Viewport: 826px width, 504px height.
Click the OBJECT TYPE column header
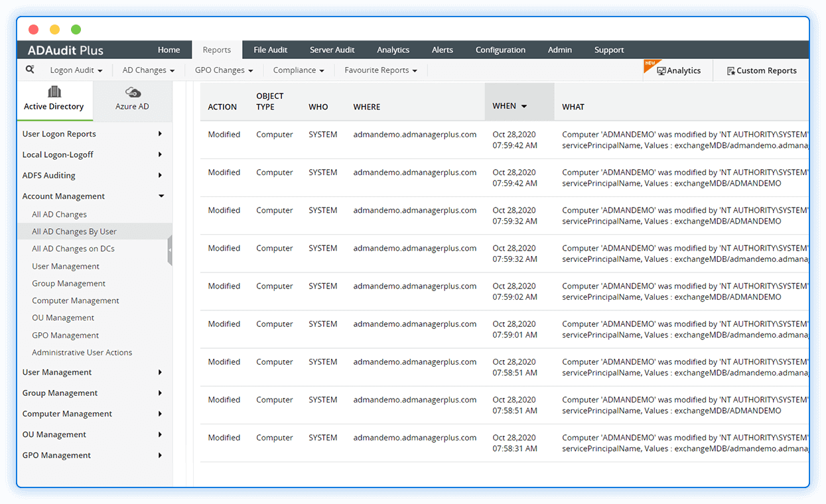tap(270, 101)
